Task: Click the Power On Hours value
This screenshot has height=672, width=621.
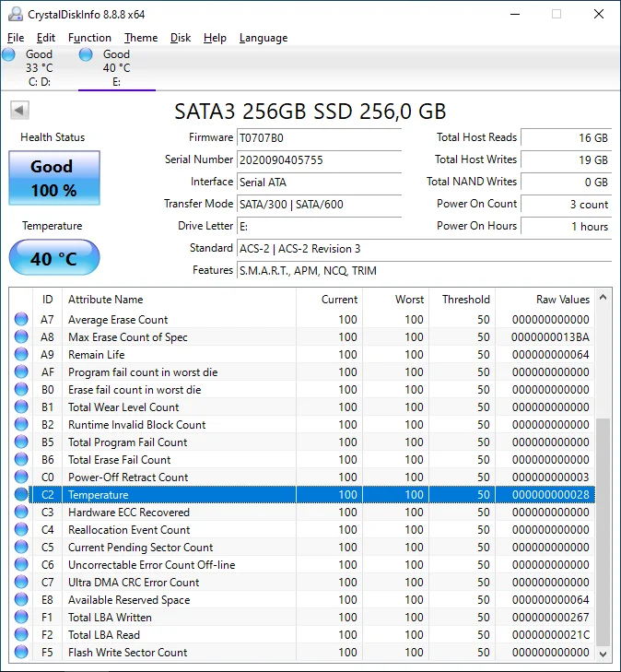Action: (x=567, y=226)
